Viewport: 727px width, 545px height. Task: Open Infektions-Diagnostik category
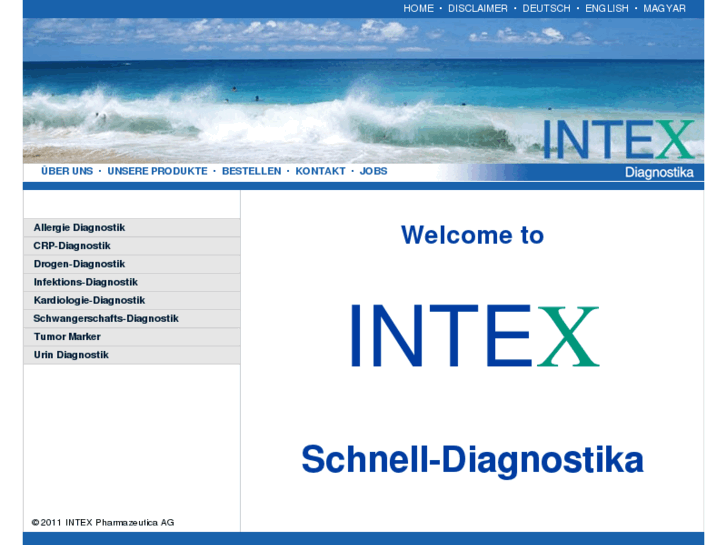click(x=132, y=282)
